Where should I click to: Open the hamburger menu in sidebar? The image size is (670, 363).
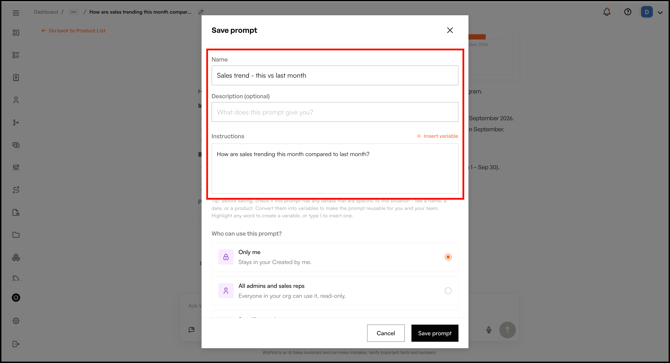pos(16,13)
